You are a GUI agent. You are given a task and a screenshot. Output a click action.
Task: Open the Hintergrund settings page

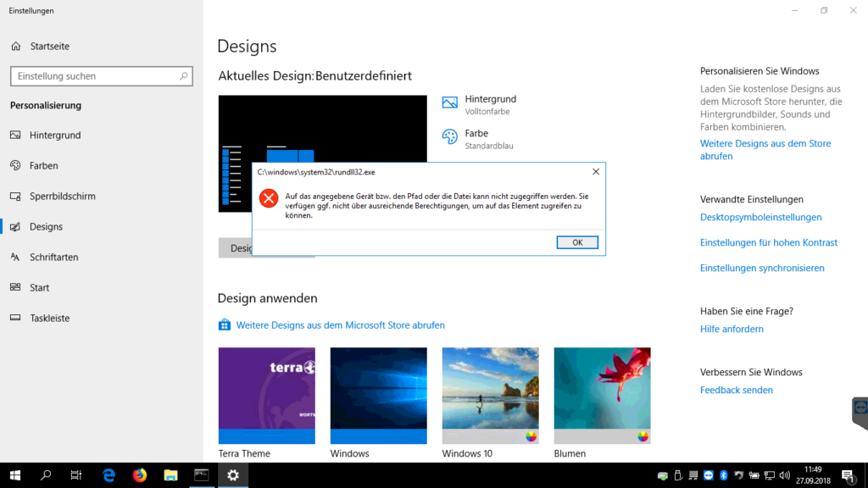pyautogui.click(x=55, y=136)
